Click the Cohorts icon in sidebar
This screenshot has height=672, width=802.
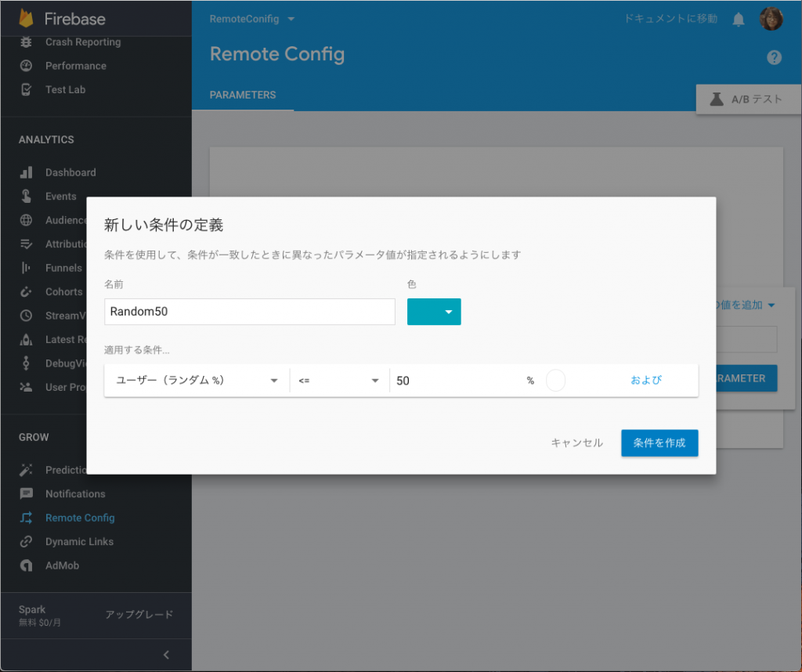click(x=26, y=291)
